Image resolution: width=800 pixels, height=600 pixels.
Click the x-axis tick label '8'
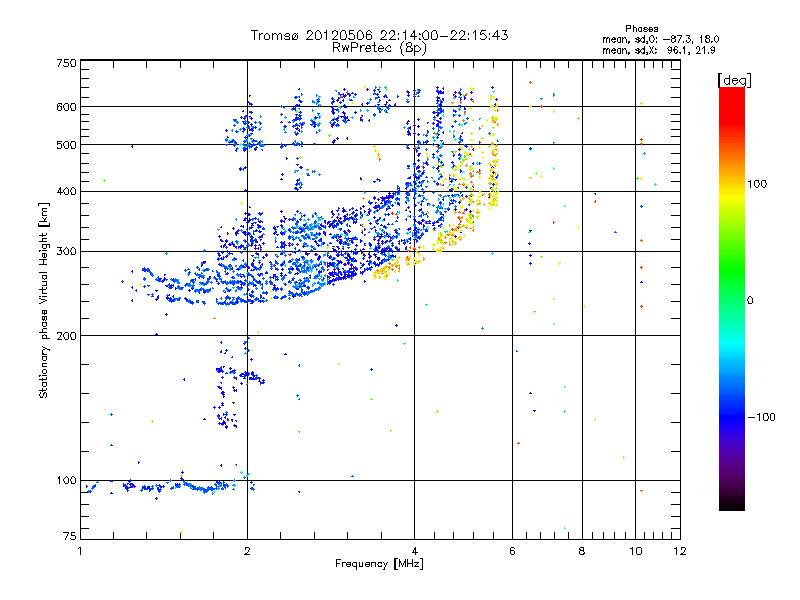coord(582,551)
